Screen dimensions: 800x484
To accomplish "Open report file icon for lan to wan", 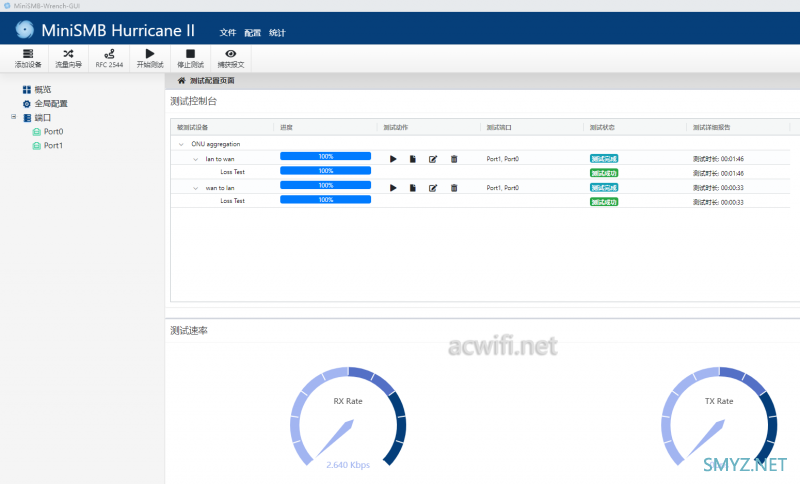I will 413,159.
